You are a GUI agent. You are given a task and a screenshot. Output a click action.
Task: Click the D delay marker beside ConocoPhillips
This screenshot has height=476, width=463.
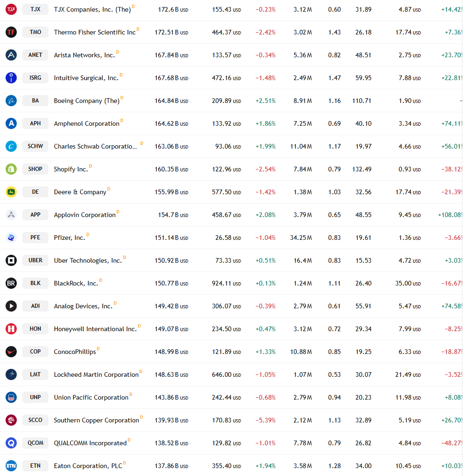[98, 348]
